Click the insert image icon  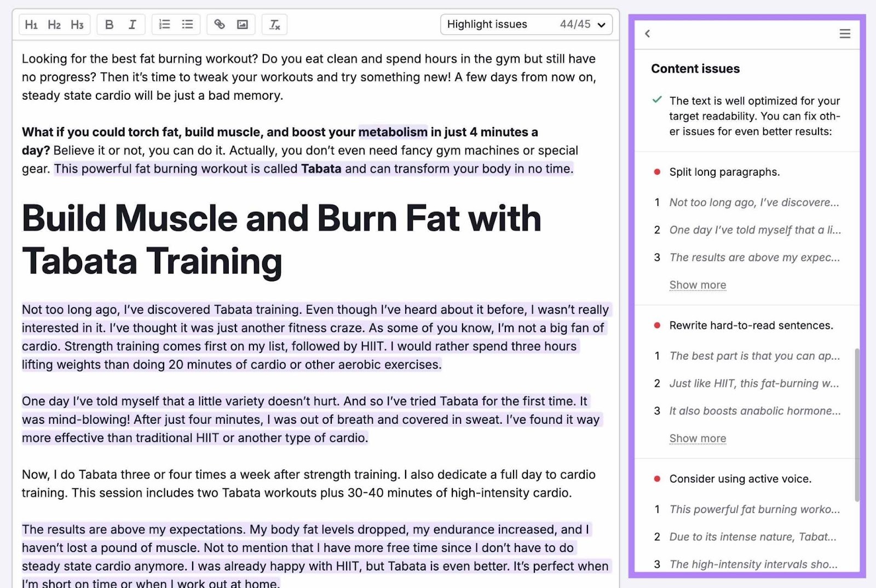(x=243, y=24)
